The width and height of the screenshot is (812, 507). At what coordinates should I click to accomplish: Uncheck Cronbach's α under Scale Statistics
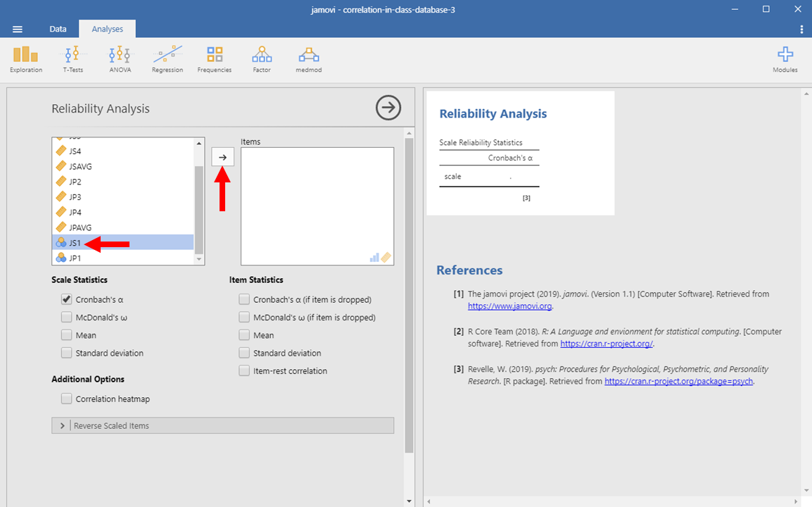tap(67, 299)
